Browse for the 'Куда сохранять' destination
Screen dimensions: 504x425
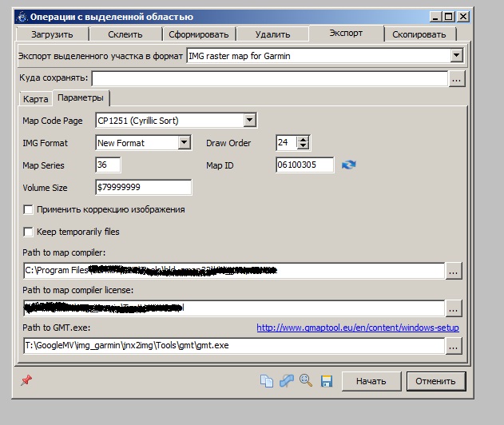click(456, 78)
